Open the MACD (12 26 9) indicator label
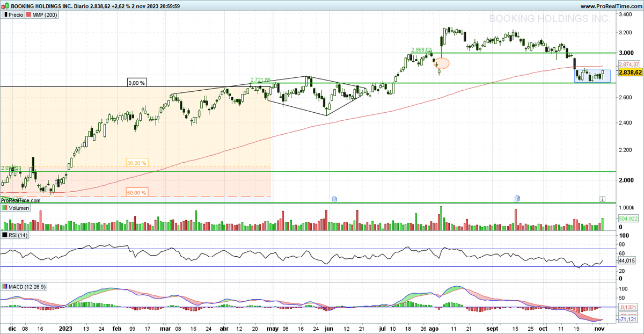The height and width of the screenshot is (334, 644). (28, 286)
